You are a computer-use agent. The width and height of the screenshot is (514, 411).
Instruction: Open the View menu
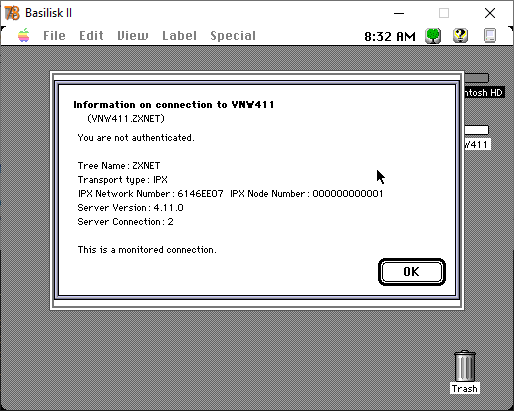[x=133, y=36]
